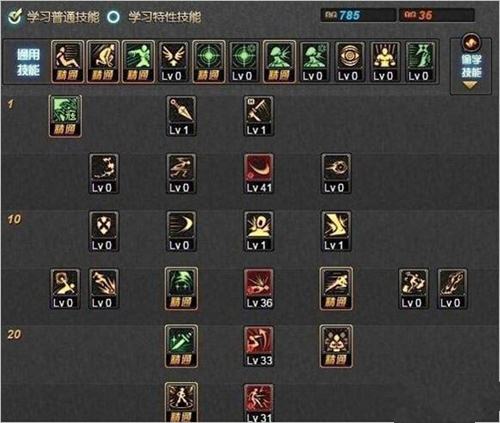Screen dimensions: 500x423
Task: Click the running figure skill at Lv0
Action: (x=181, y=173)
